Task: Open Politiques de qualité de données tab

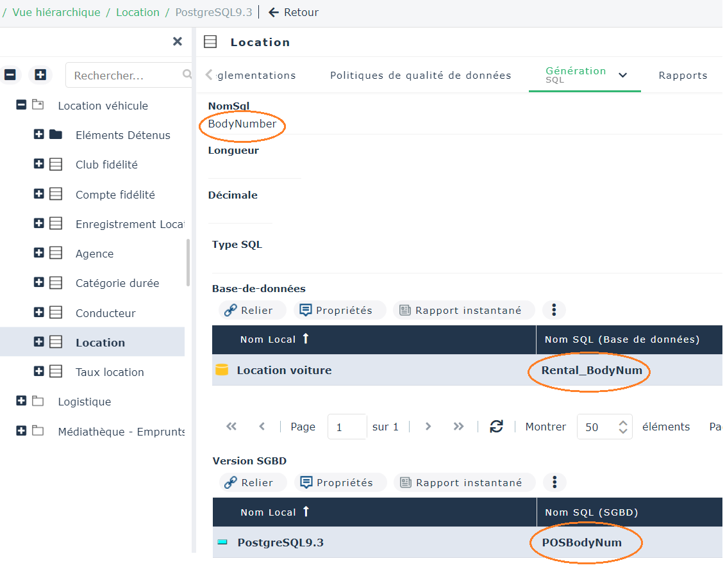Action: coord(421,76)
